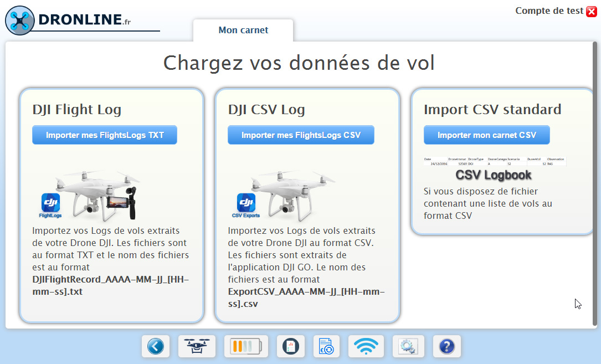The image size is (601, 364).
Task: Click the Import CSV standard card title
Action: pos(492,110)
